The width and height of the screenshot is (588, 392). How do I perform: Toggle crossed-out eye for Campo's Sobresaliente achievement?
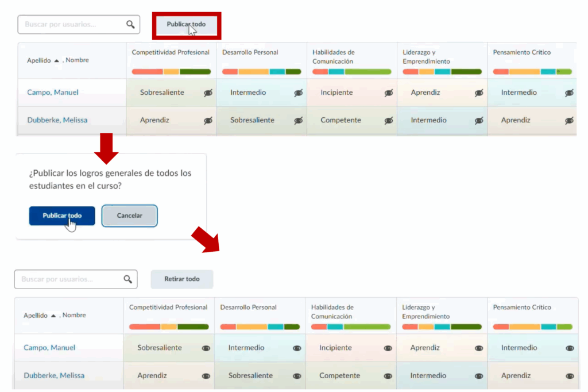pos(208,93)
